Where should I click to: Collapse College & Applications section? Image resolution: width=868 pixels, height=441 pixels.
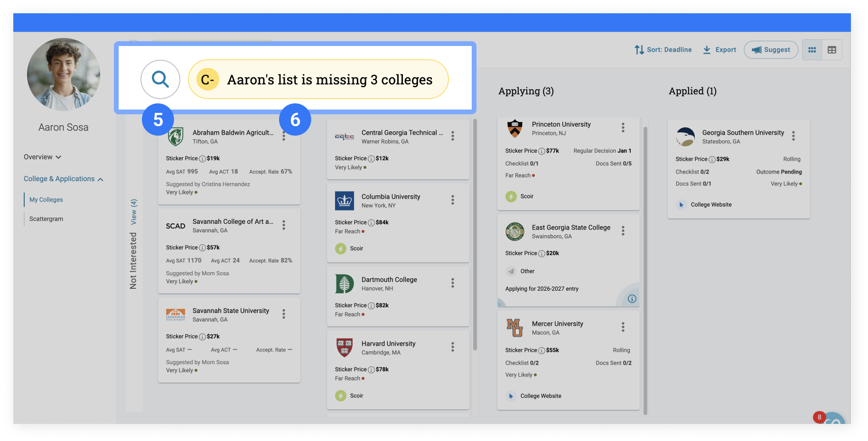pos(64,179)
